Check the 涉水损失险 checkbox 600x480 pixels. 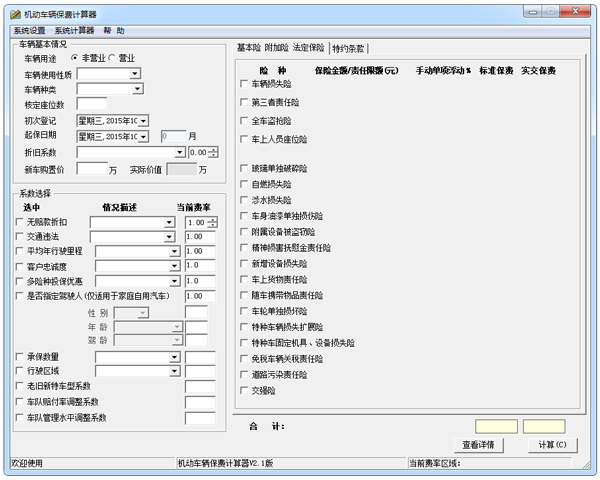tap(244, 200)
